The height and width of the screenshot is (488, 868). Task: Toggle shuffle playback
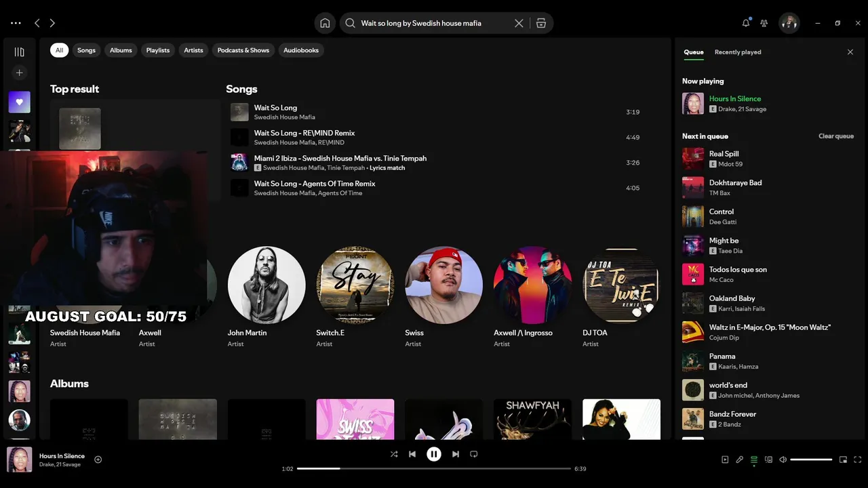394,454
